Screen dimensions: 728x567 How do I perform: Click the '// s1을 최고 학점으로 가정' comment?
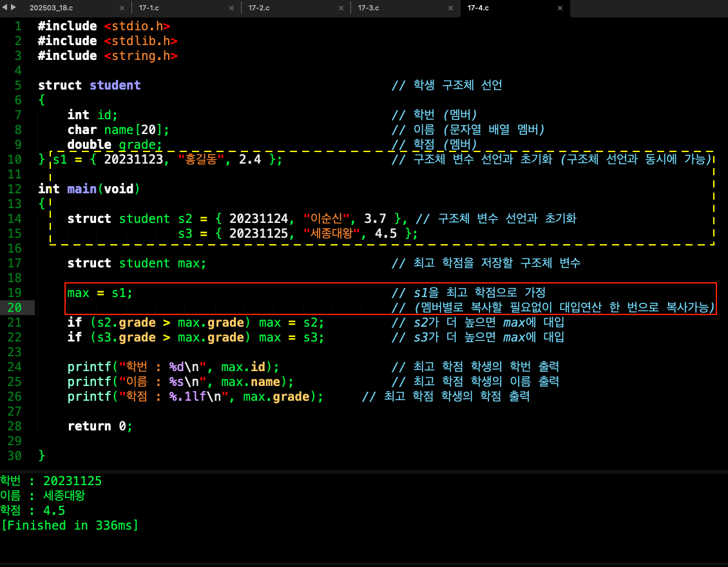tap(468, 293)
